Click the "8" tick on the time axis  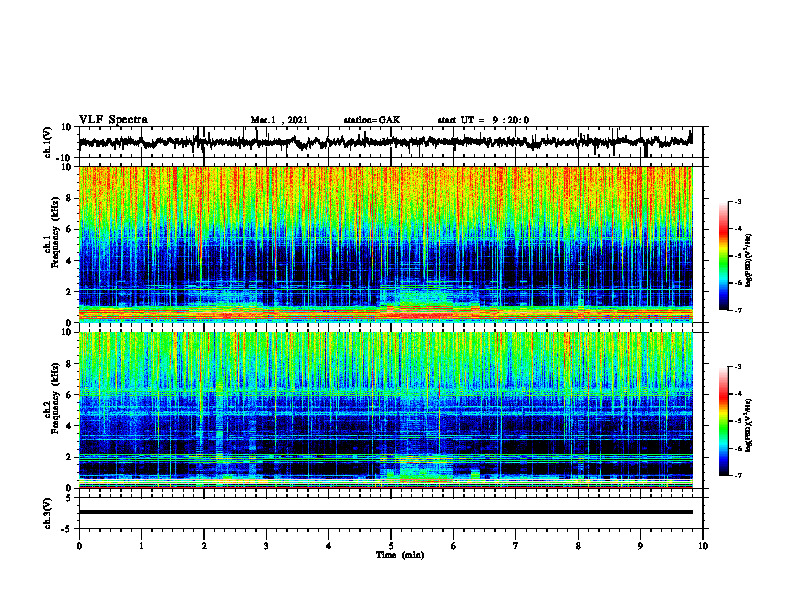[x=578, y=546]
